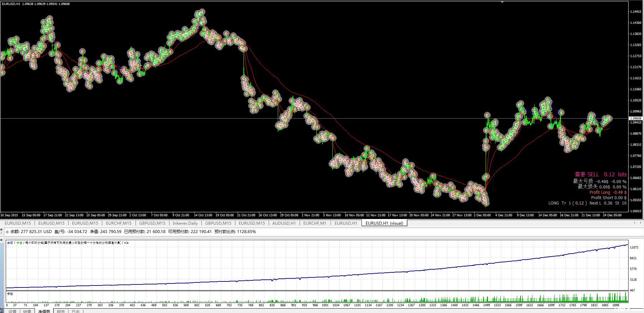Click the LONG Tr 1 (0.12) Next L status line
The image size is (644, 313).
[x=588, y=203]
